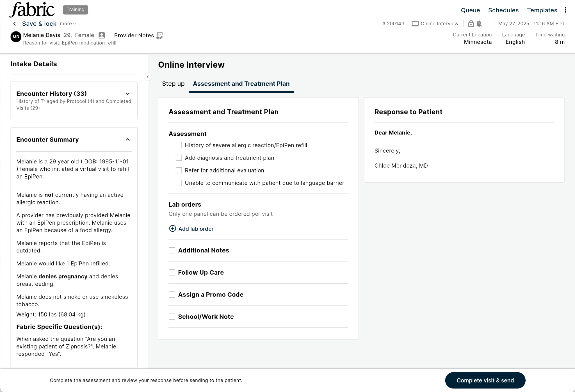Enable the Follow Up Care checkbox
Viewport: 575px width, 392px height.
pos(172,272)
